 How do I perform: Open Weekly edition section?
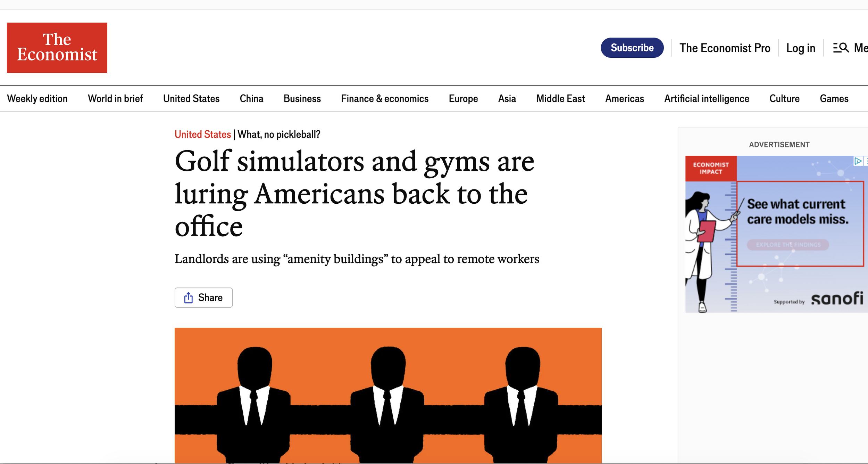tap(37, 99)
